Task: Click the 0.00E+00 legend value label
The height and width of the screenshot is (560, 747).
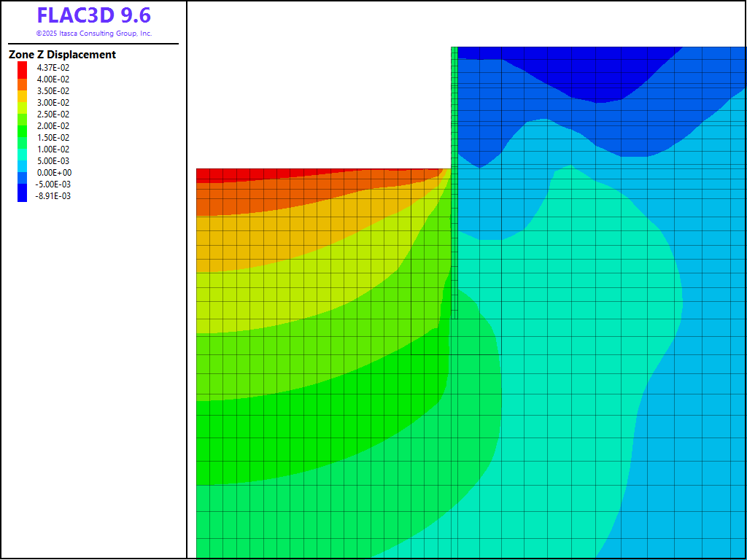Action: [54, 172]
